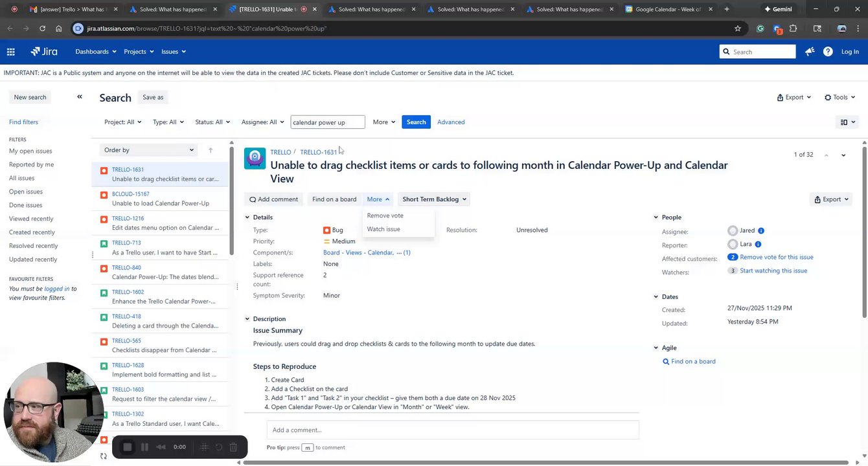Click the Find on a board button
The image size is (868, 466).
click(x=334, y=199)
